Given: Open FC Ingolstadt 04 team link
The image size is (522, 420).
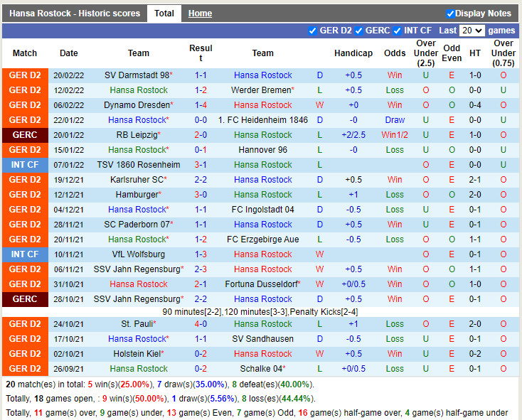Looking at the screenshot, I should 263,210.
